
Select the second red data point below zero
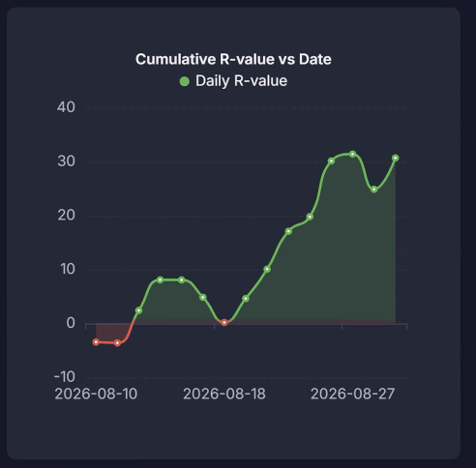tap(117, 343)
